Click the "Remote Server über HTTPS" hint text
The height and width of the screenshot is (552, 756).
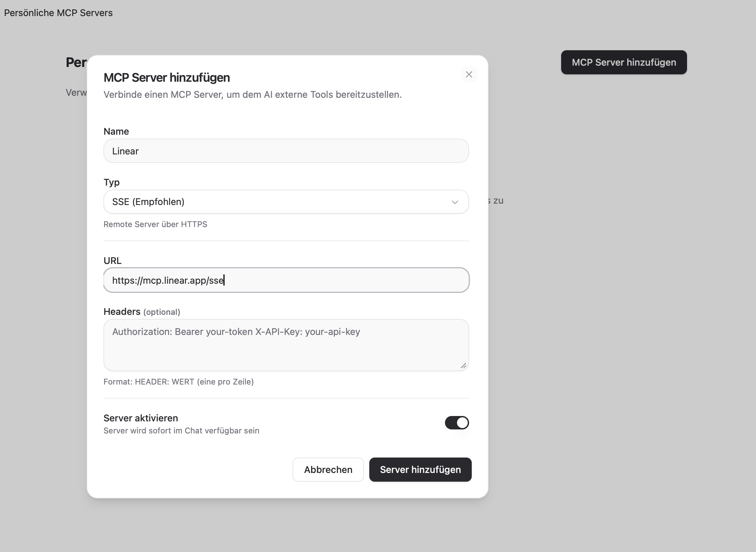155,224
